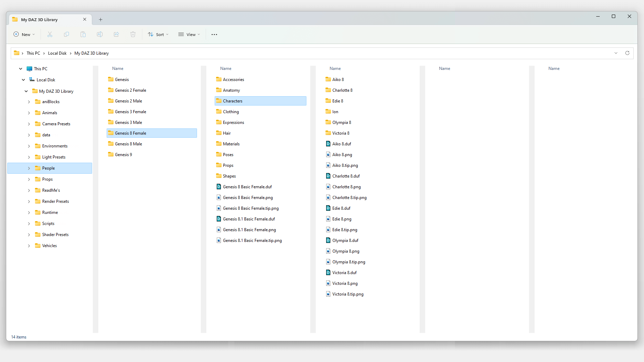The image size is (644, 362).
Task: Collapse the Local Disk tree node
Action: [24, 80]
